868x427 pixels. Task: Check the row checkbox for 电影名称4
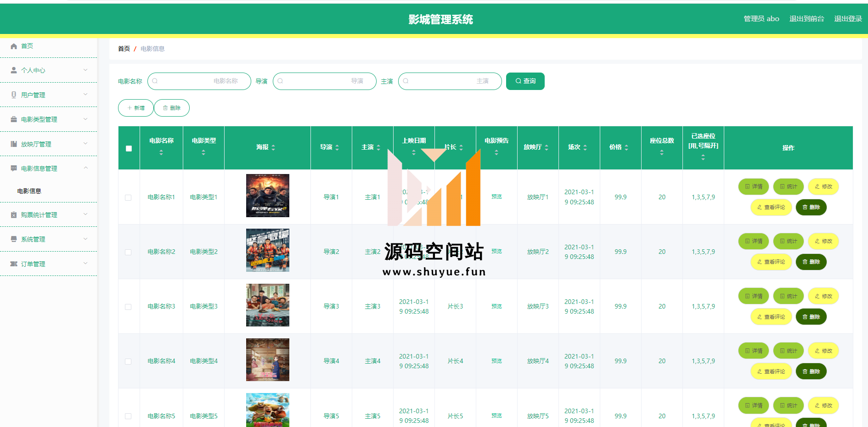click(x=128, y=361)
